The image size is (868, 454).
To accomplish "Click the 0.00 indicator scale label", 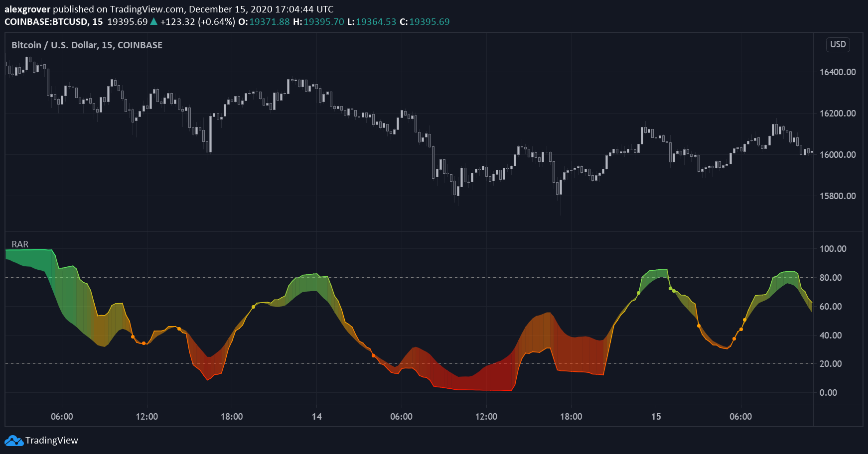I will click(x=828, y=393).
